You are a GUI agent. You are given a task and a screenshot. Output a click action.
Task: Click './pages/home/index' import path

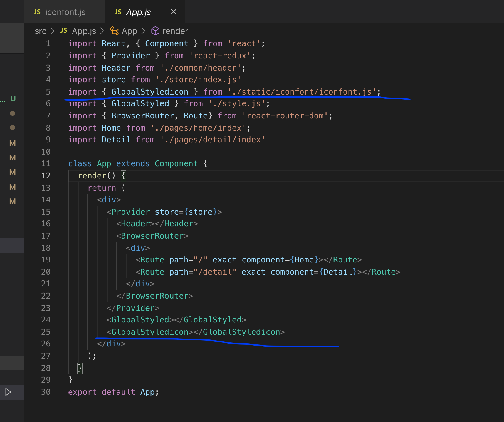(198, 128)
